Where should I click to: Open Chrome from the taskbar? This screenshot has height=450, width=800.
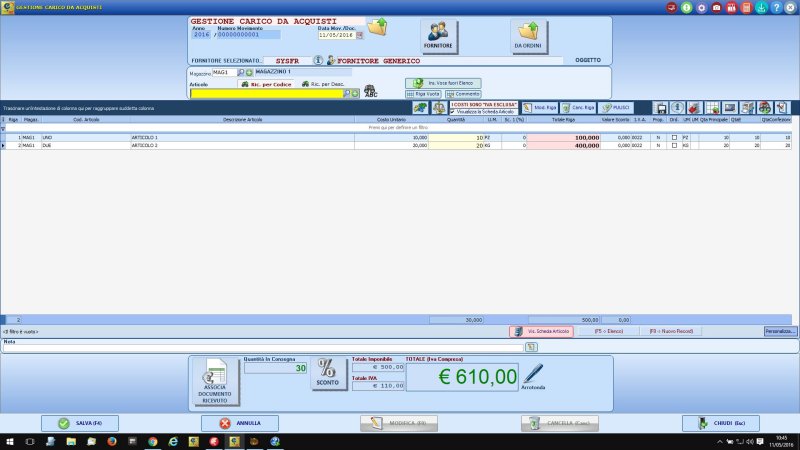tap(153, 441)
